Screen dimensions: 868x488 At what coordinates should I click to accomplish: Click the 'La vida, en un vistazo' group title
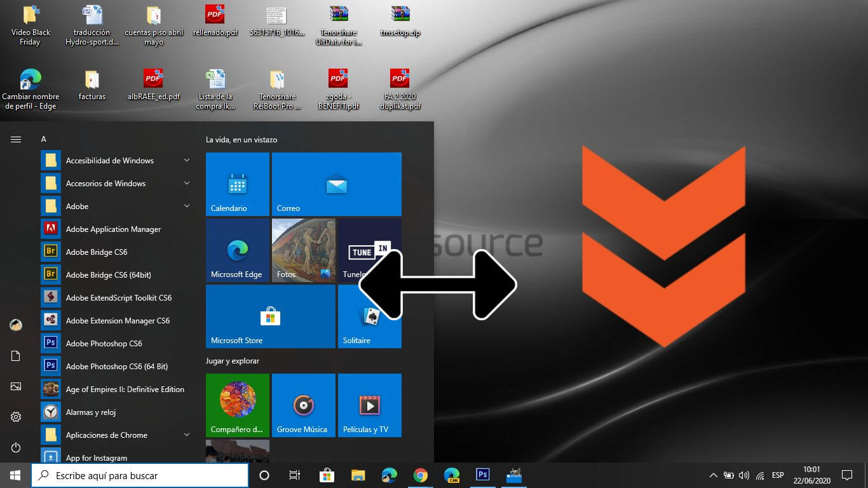(x=241, y=140)
